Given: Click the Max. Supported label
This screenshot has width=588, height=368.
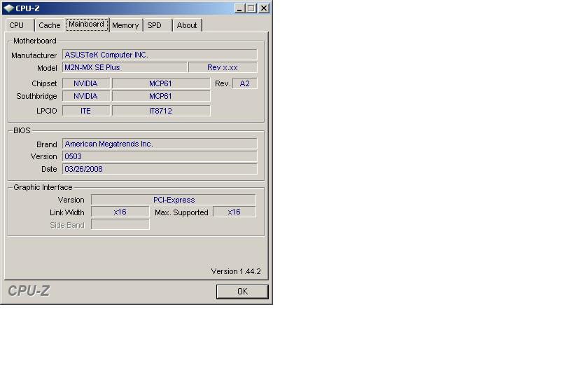Looking at the screenshot, I should coord(181,212).
